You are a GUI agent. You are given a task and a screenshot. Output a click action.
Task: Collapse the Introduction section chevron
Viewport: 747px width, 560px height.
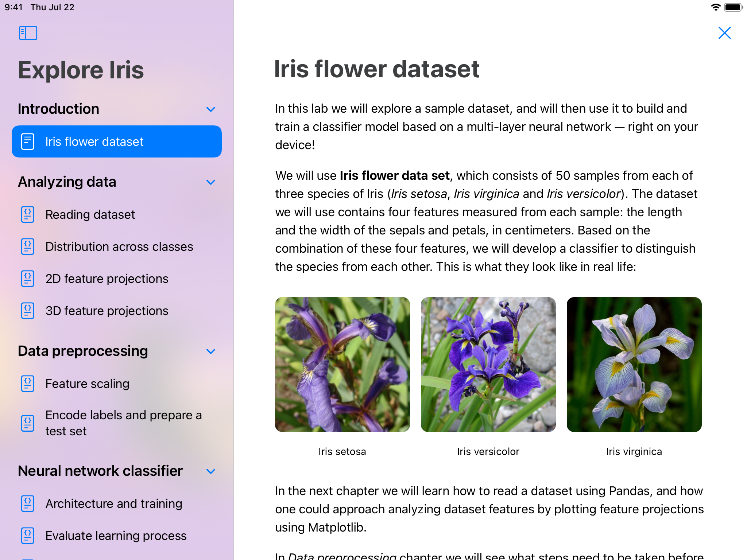(x=211, y=109)
